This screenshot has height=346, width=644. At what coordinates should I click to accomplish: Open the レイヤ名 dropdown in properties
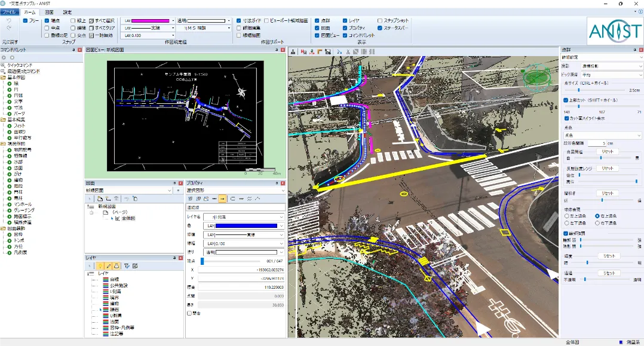[281, 217]
